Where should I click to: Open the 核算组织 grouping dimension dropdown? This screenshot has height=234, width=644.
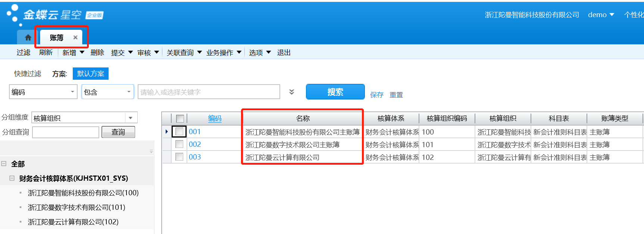pos(131,118)
